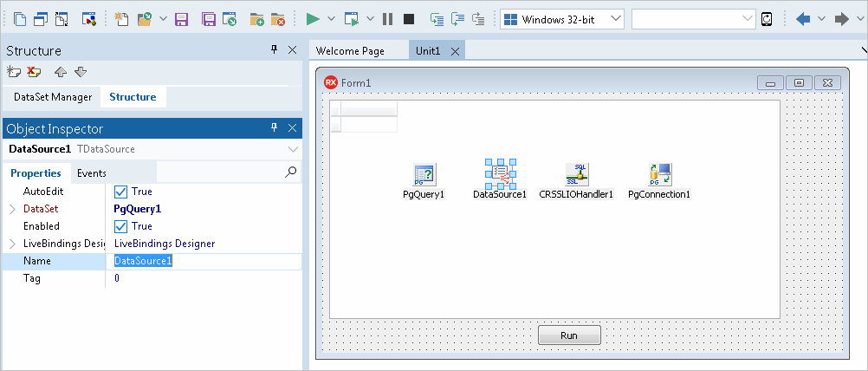Click Run Without Debugging icon

click(x=352, y=19)
